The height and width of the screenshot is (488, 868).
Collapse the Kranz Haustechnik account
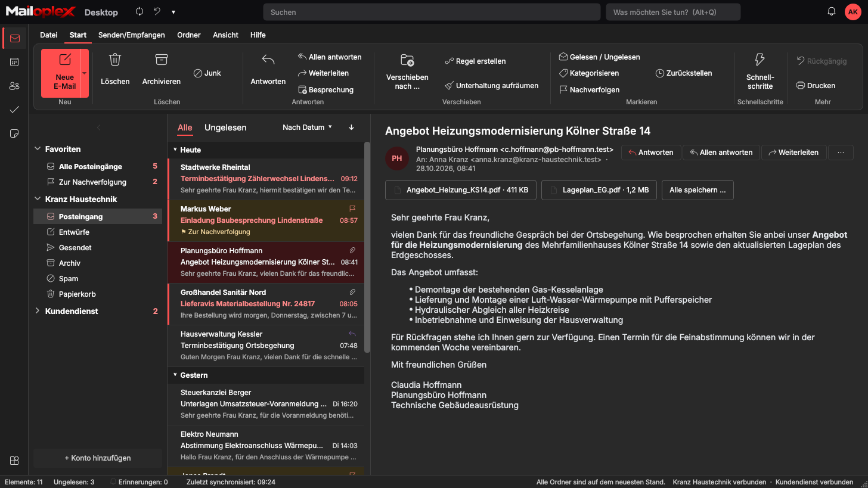pos(38,199)
